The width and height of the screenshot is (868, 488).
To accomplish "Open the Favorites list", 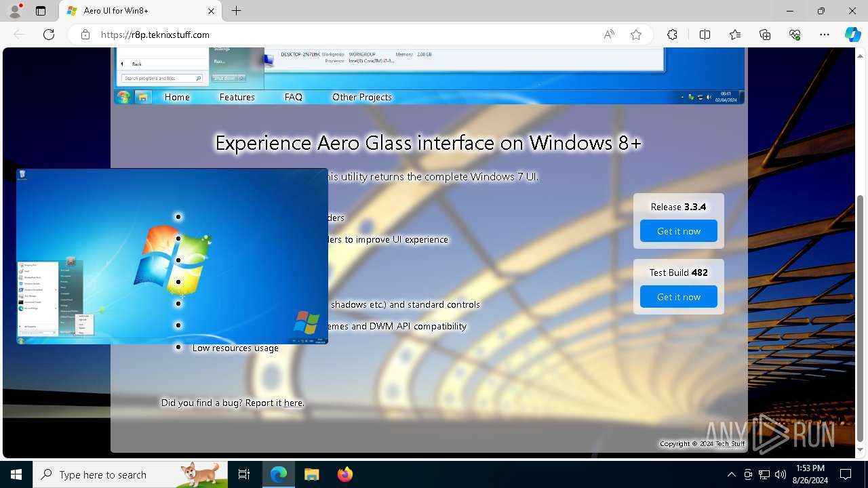I will coord(735,35).
